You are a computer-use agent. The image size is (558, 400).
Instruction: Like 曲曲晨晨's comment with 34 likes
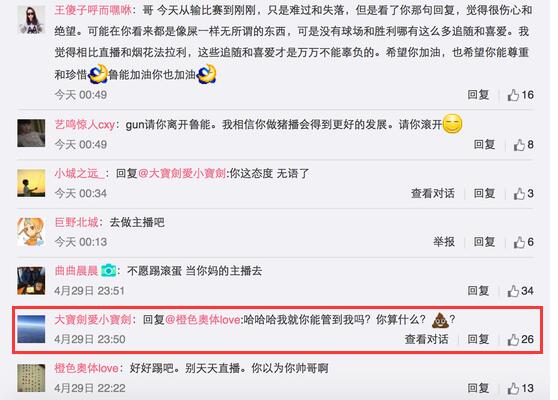(513, 291)
